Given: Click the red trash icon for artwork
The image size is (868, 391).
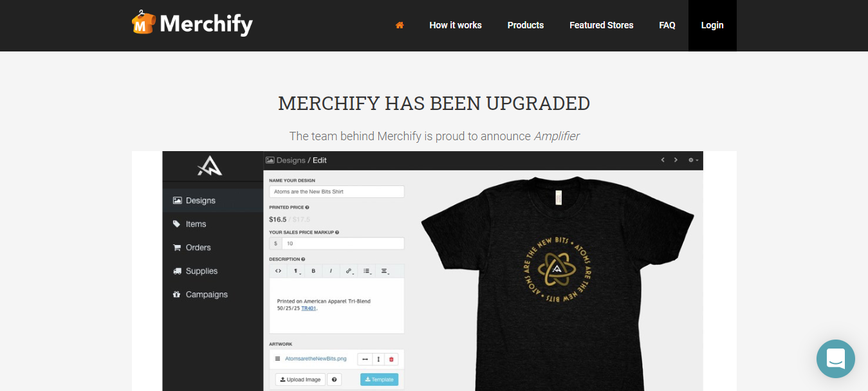Looking at the screenshot, I should tap(391, 359).
